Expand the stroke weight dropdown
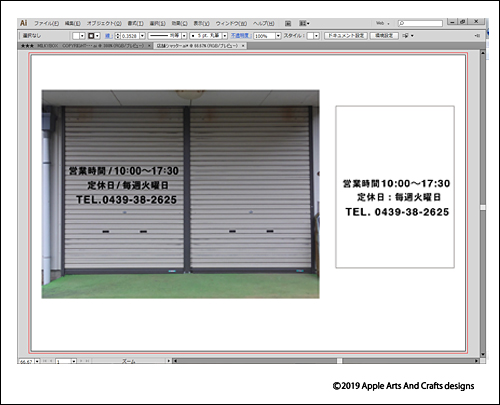 coord(142,36)
